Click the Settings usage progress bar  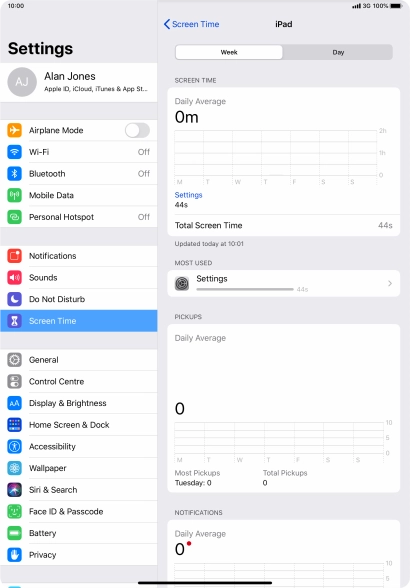245,289
